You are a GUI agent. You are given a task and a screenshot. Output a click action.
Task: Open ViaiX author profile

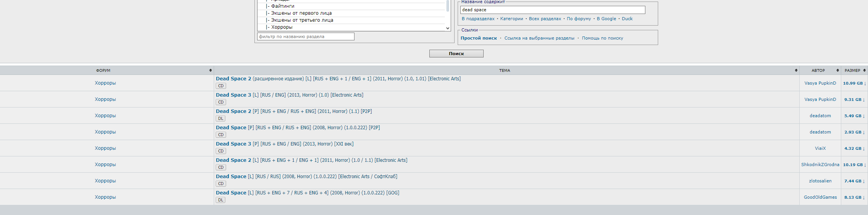(x=820, y=148)
